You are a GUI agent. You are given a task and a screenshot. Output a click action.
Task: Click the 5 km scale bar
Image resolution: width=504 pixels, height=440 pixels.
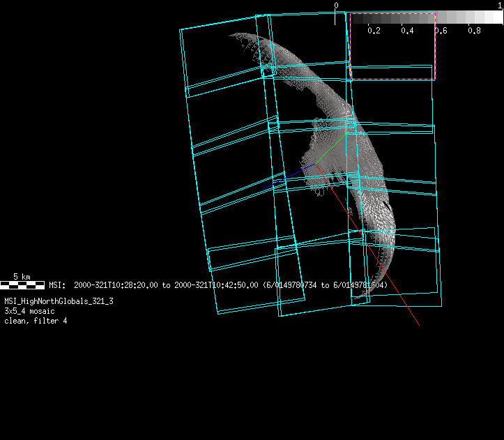[x=22, y=285]
